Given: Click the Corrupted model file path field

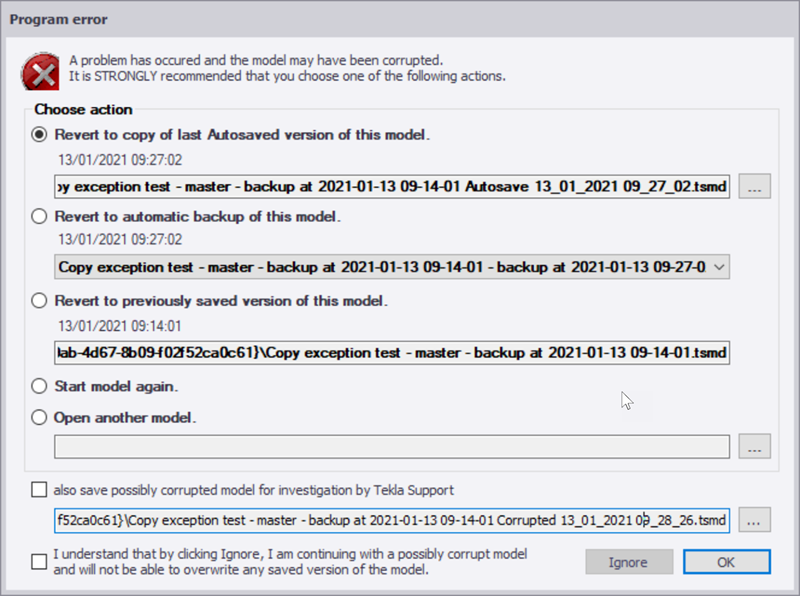Looking at the screenshot, I should [x=392, y=520].
